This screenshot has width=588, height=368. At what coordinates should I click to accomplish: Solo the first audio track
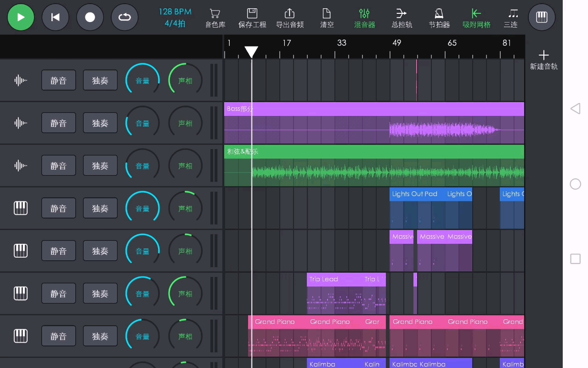pyautogui.click(x=100, y=80)
